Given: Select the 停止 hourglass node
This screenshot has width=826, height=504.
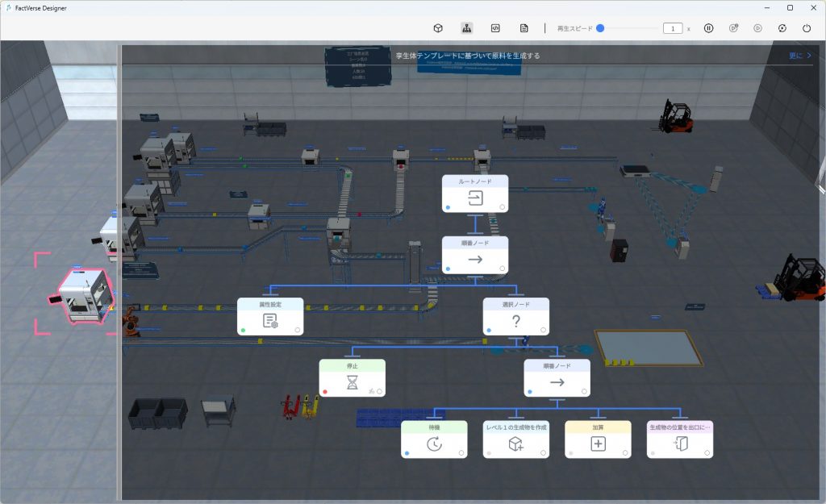Looking at the screenshot, I should pyautogui.click(x=352, y=378).
